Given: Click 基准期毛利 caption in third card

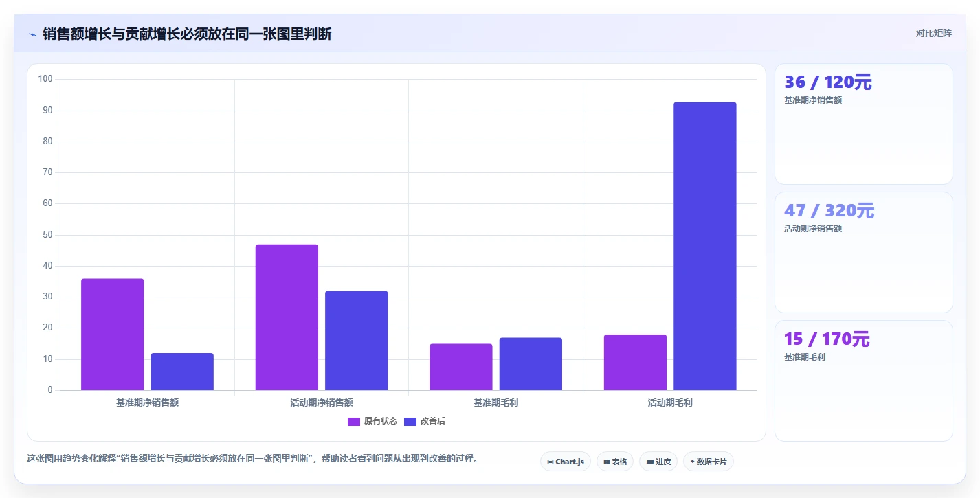Looking at the screenshot, I should coord(805,357).
